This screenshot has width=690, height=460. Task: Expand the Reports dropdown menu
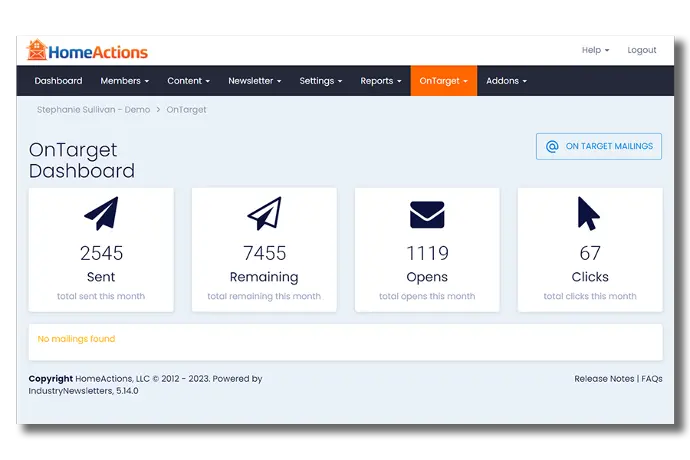[x=381, y=81]
